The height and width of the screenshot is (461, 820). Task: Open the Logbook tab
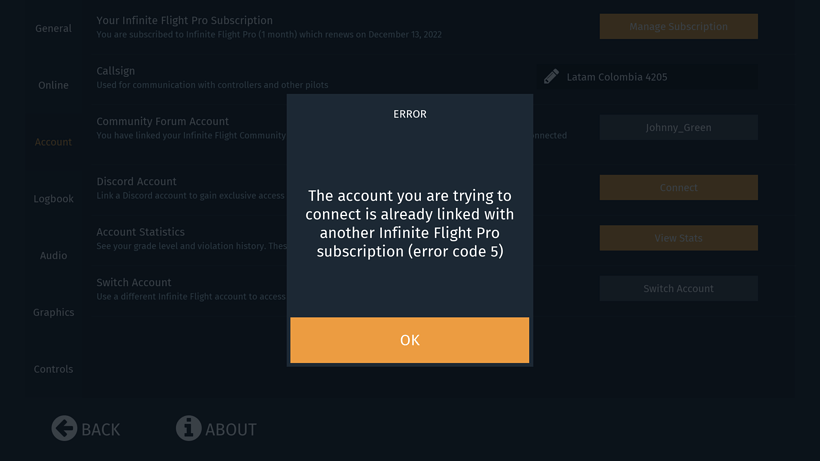(x=53, y=199)
